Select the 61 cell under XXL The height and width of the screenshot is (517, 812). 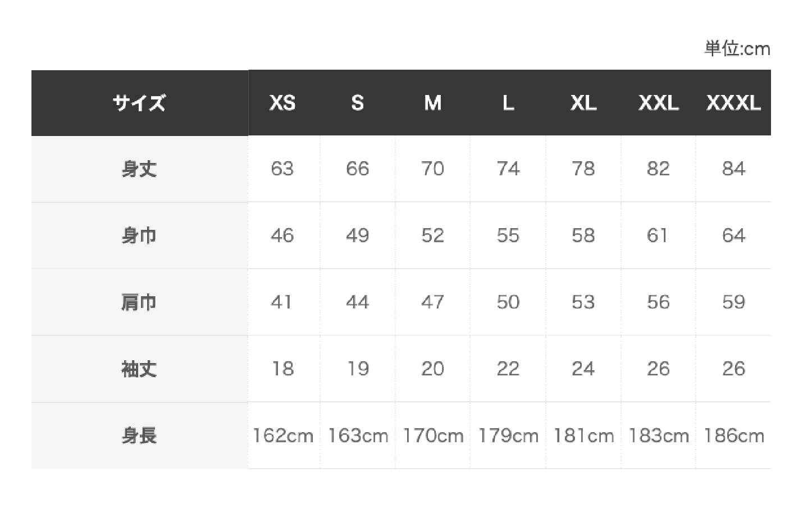pos(657,235)
